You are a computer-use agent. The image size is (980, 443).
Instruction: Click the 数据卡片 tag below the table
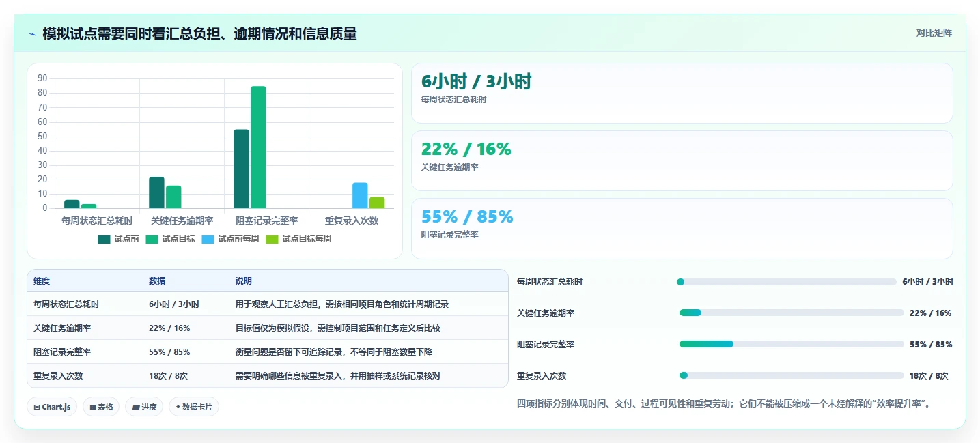click(x=194, y=407)
